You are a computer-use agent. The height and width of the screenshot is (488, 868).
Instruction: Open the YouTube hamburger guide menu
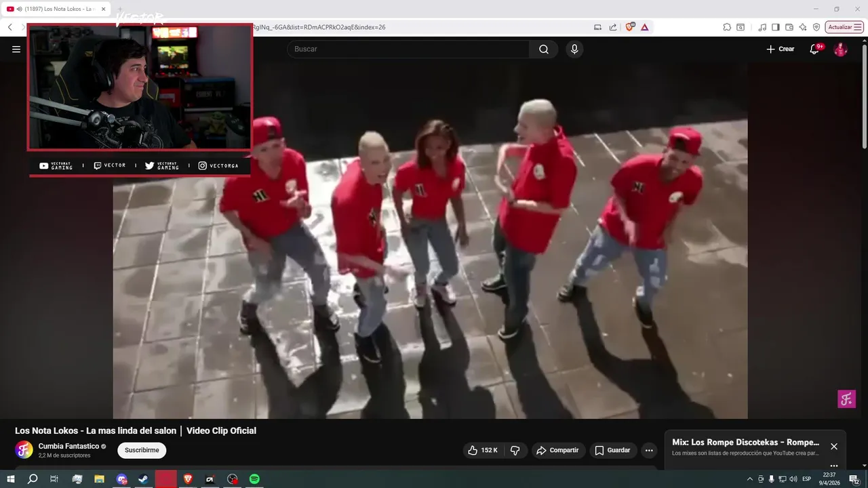[16, 49]
